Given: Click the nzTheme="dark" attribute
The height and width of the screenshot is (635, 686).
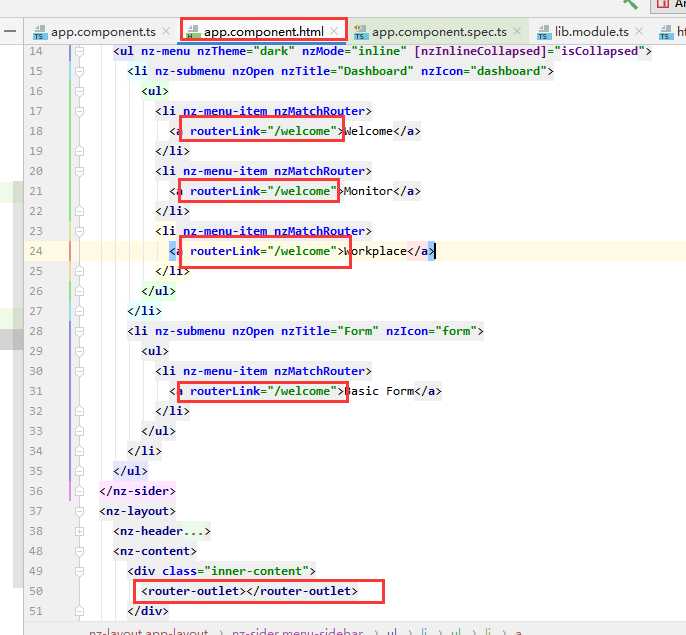Looking at the screenshot, I should [x=246, y=51].
